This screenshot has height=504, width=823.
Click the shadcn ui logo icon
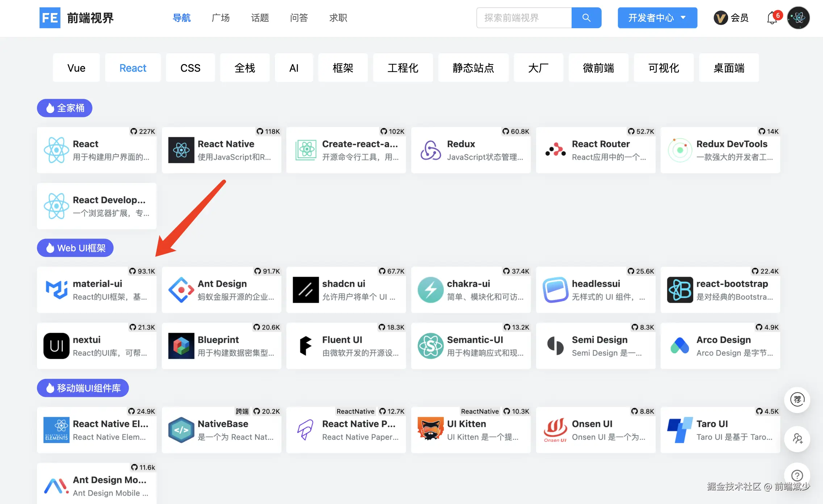306,290
